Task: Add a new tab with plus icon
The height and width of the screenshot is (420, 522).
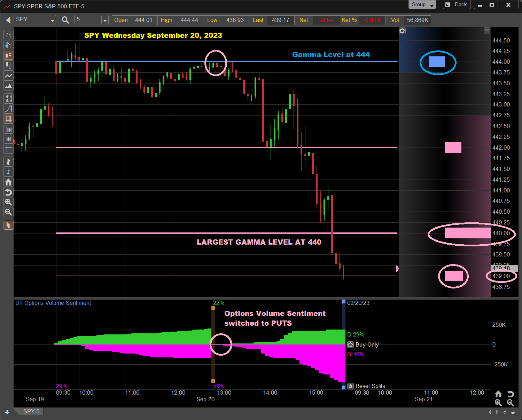Action: (7, 412)
